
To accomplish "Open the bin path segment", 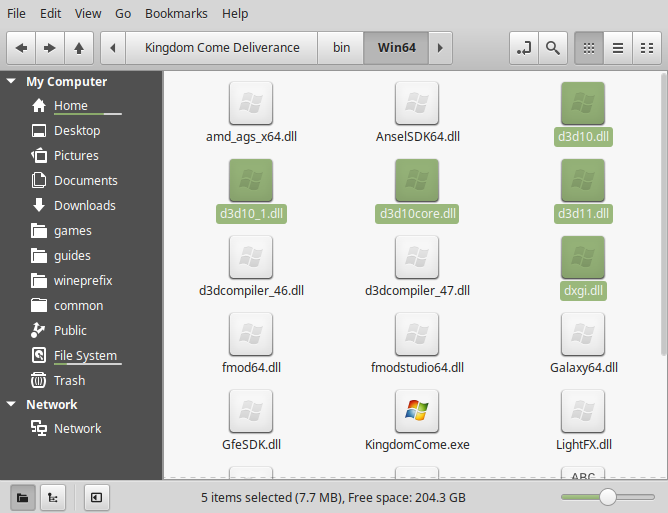I will coord(341,48).
